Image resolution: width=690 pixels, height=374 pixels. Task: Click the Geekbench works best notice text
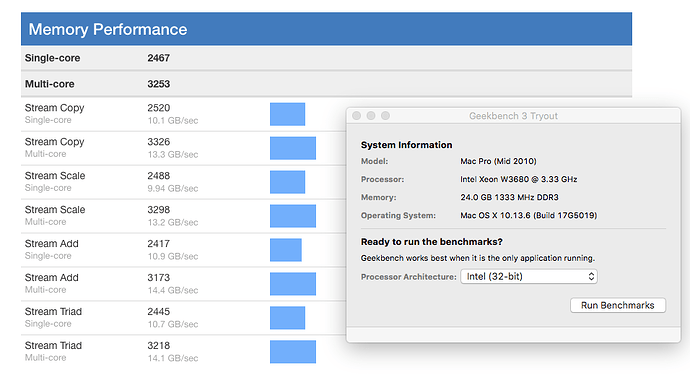coord(477,258)
